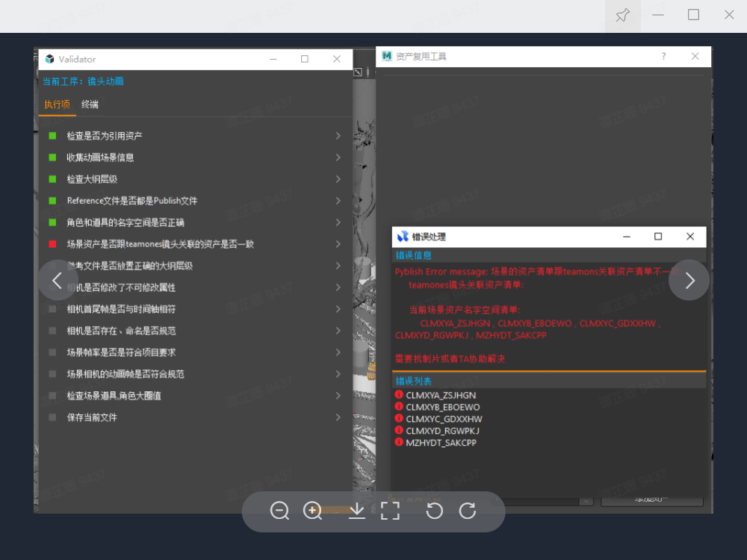Click the 错误信息 section header
The height and width of the screenshot is (560, 747).
414,255
